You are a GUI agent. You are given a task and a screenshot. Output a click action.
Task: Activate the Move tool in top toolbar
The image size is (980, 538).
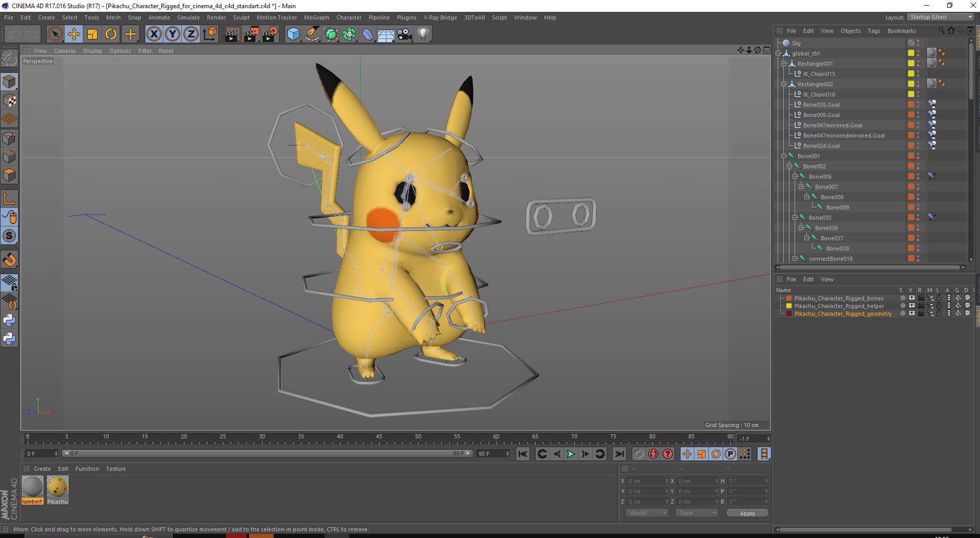click(74, 34)
